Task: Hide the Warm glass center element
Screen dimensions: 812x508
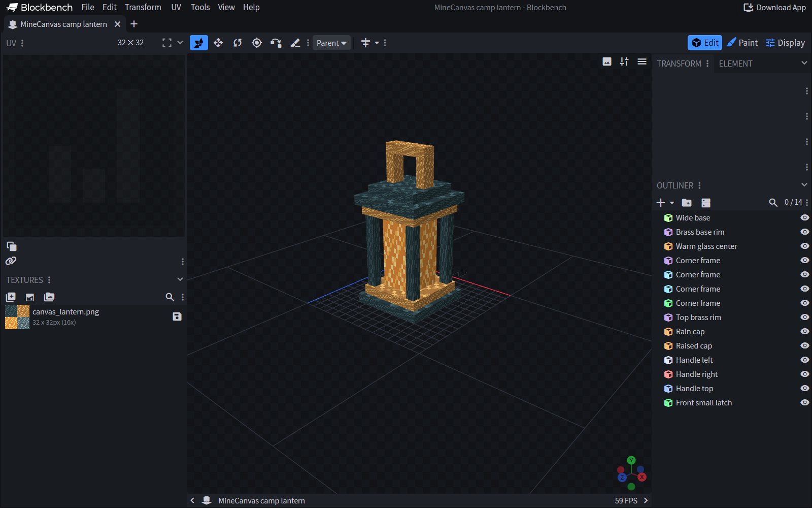Action: [x=805, y=246]
